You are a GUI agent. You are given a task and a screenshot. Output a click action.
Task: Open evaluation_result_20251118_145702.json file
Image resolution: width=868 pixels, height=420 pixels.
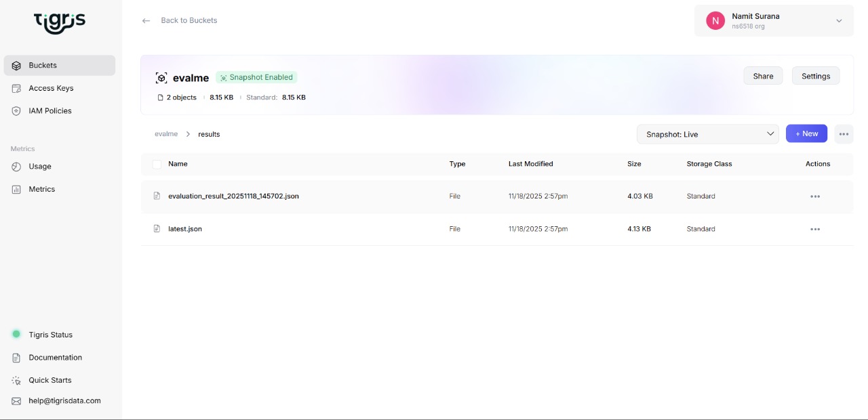click(x=233, y=196)
